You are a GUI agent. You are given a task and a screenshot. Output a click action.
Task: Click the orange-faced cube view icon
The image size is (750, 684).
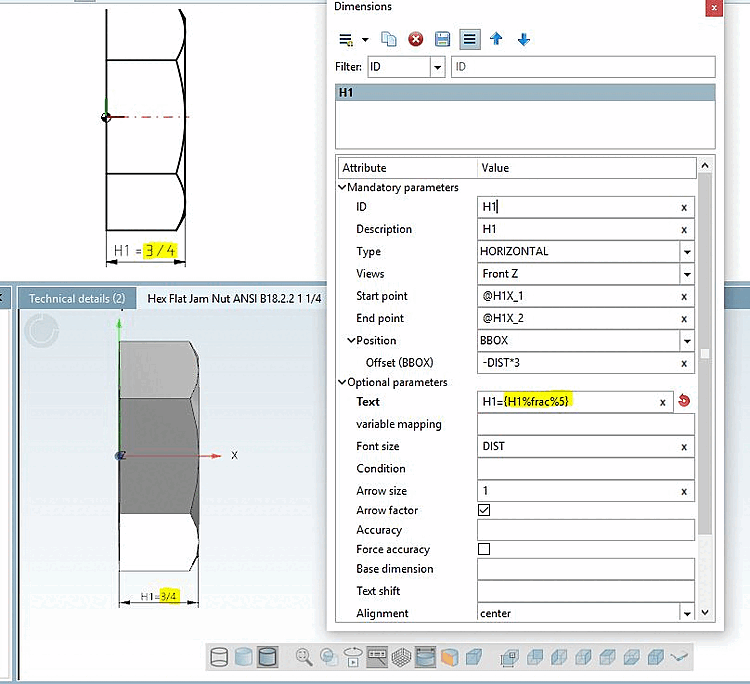coord(450,657)
